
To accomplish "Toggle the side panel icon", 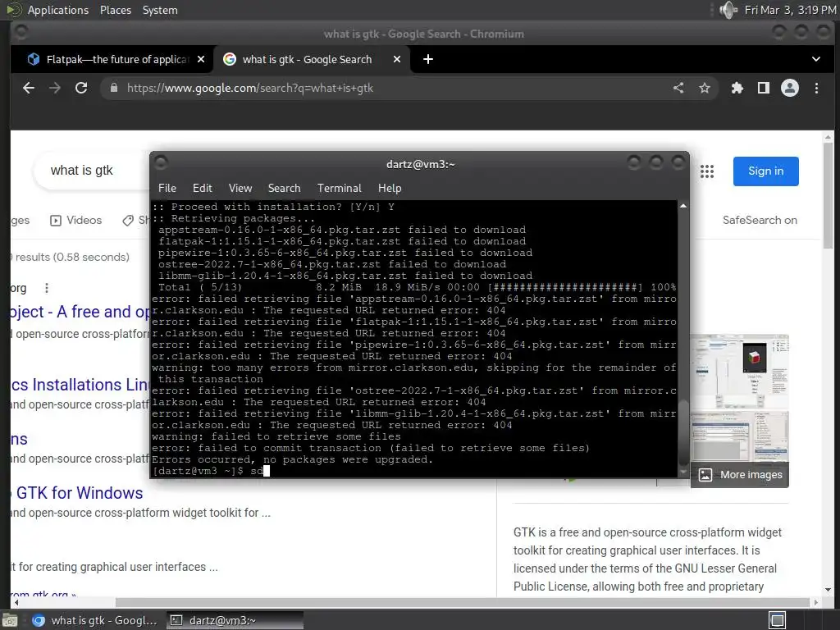I will point(764,88).
